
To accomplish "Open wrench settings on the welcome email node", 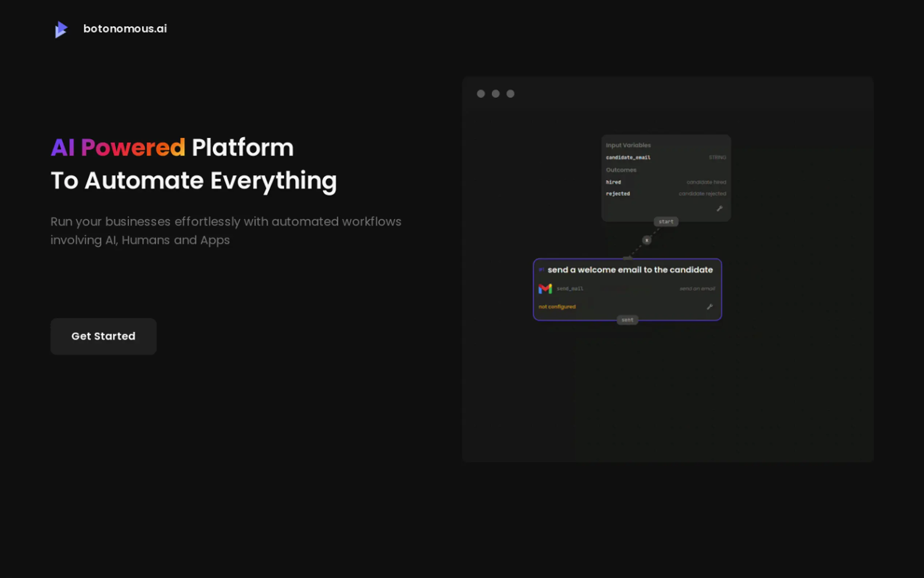I will click(x=709, y=306).
